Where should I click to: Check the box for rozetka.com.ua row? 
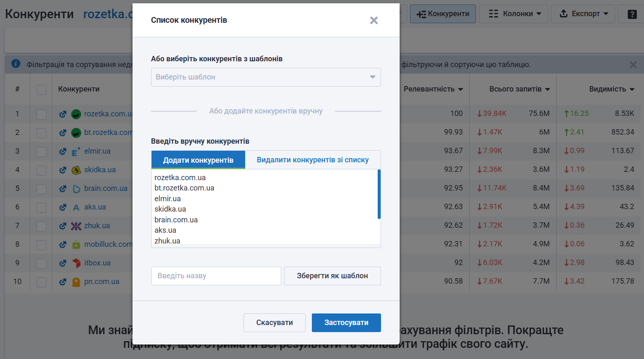coord(41,114)
